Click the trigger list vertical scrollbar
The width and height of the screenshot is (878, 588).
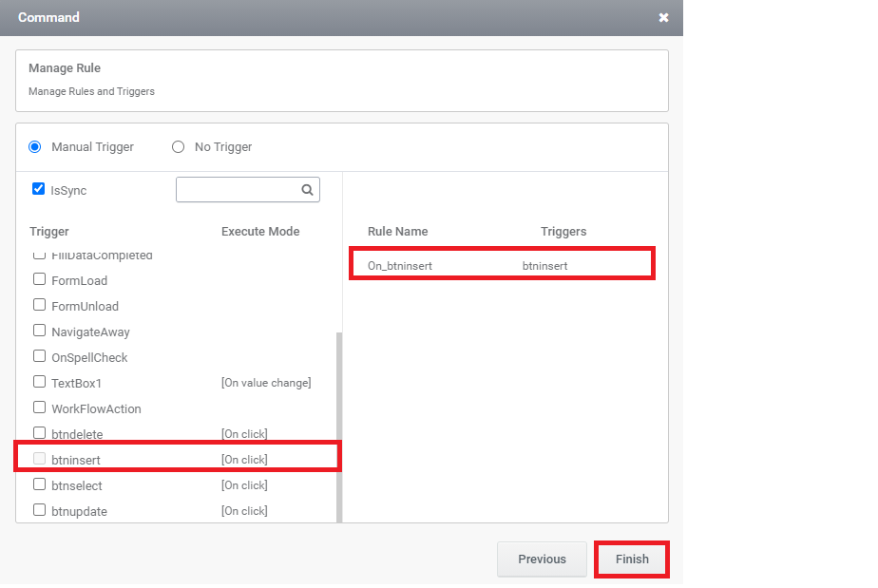(x=339, y=427)
